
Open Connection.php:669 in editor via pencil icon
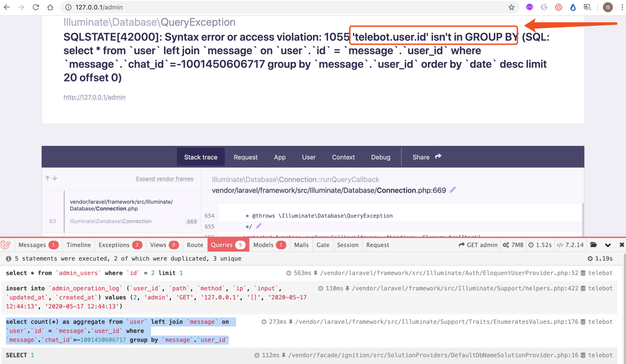click(x=453, y=190)
